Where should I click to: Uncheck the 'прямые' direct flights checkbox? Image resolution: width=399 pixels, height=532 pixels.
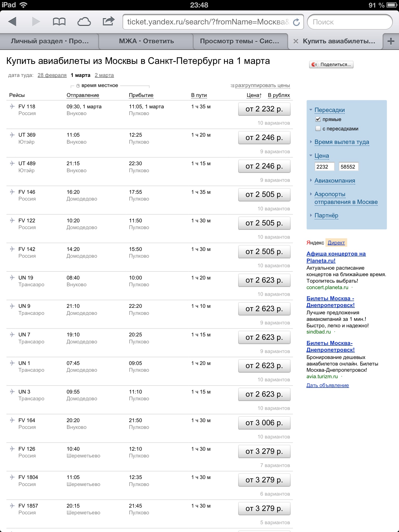pos(318,119)
